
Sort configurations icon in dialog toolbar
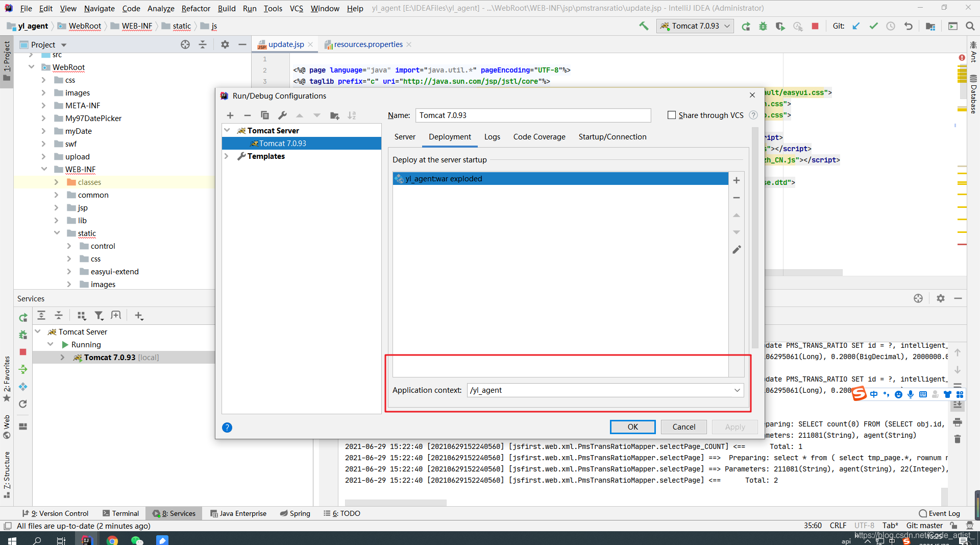click(x=352, y=115)
